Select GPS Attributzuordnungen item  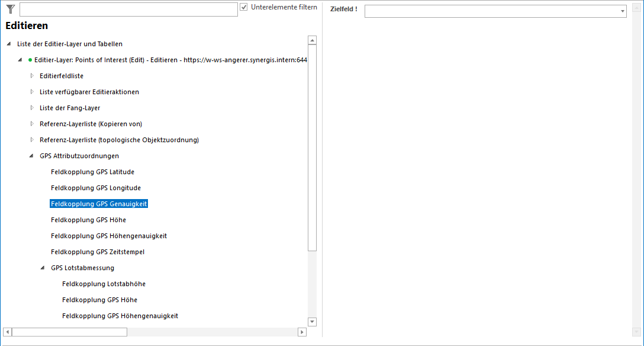[x=79, y=156]
